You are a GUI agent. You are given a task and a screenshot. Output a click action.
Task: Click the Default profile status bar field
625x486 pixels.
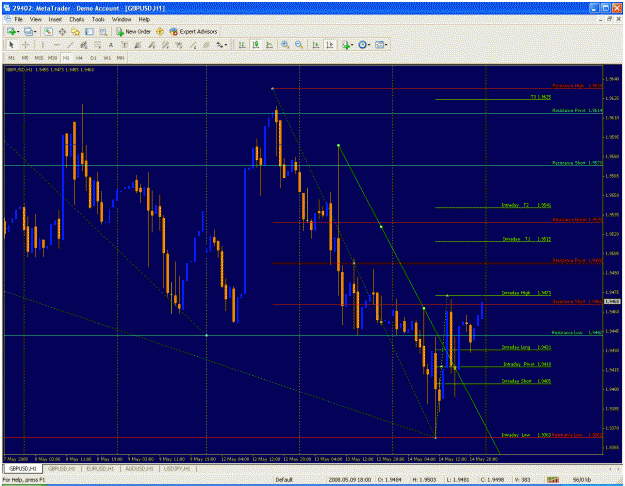point(284,480)
